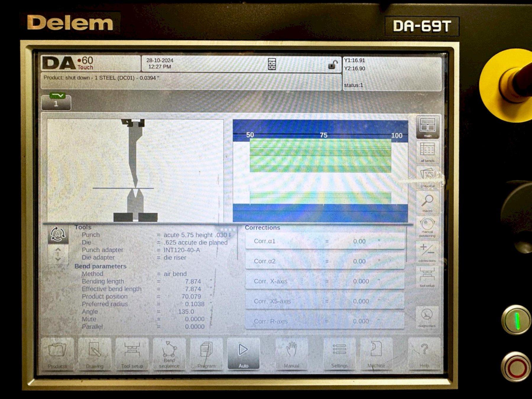Edit the Corr.α1 field
This screenshot has height=399, width=532.
[325, 241]
